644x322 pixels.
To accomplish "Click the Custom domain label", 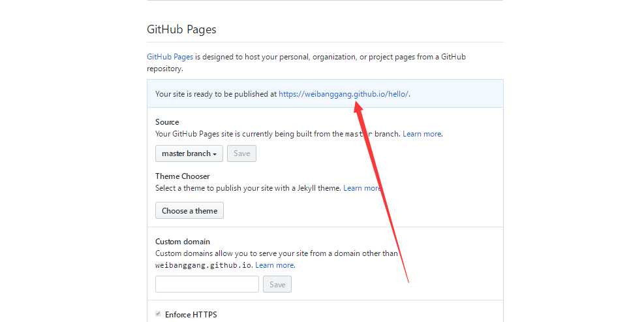I will tap(182, 242).
